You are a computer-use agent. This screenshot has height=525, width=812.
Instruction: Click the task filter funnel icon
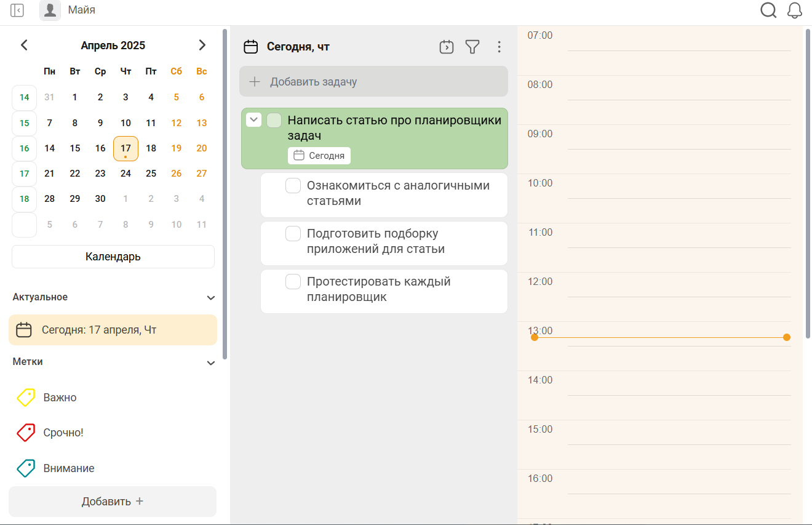[x=472, y=47]
